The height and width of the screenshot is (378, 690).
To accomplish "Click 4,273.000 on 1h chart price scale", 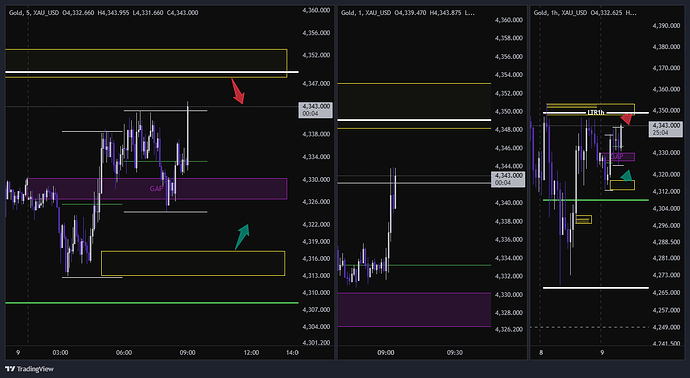I will point(667,275).
